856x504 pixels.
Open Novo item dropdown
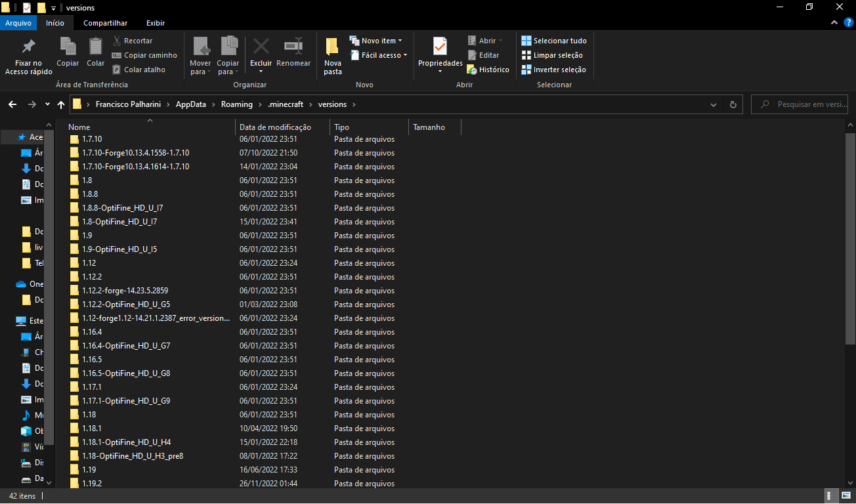376,41
